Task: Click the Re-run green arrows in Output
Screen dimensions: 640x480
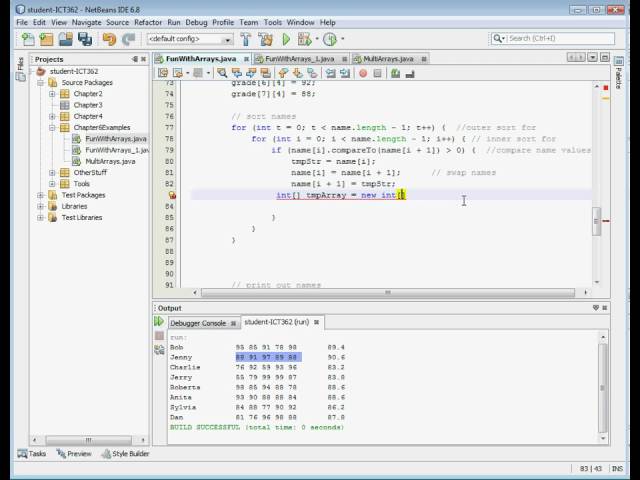Action: [159, 322]
